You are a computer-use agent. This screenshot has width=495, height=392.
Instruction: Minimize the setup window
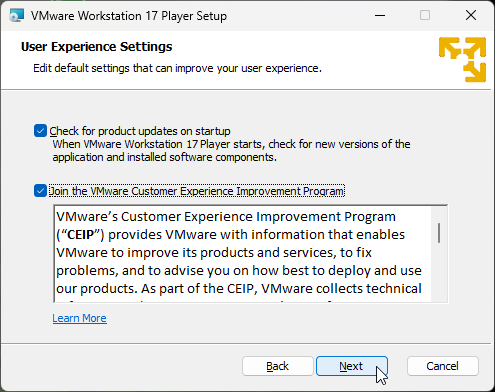click(x=380, y=15)
